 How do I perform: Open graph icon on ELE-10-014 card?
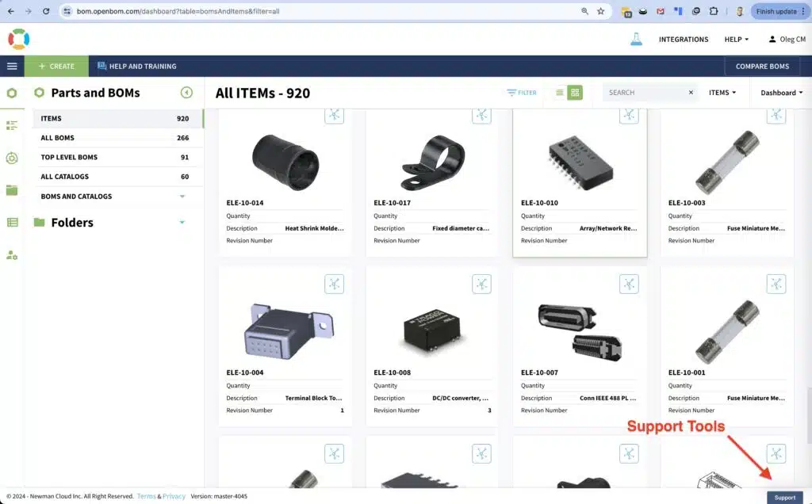(x=334, y=116)
